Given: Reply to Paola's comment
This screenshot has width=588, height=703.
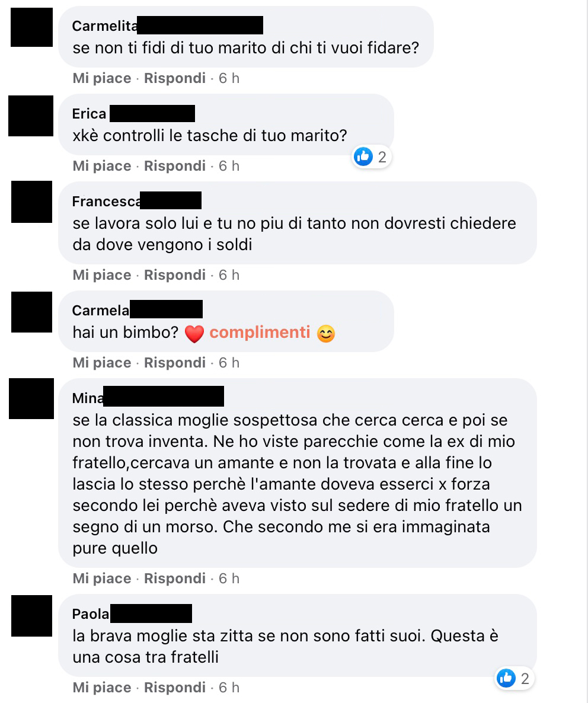Looking at the screenshot, I should tap(175, 688).
